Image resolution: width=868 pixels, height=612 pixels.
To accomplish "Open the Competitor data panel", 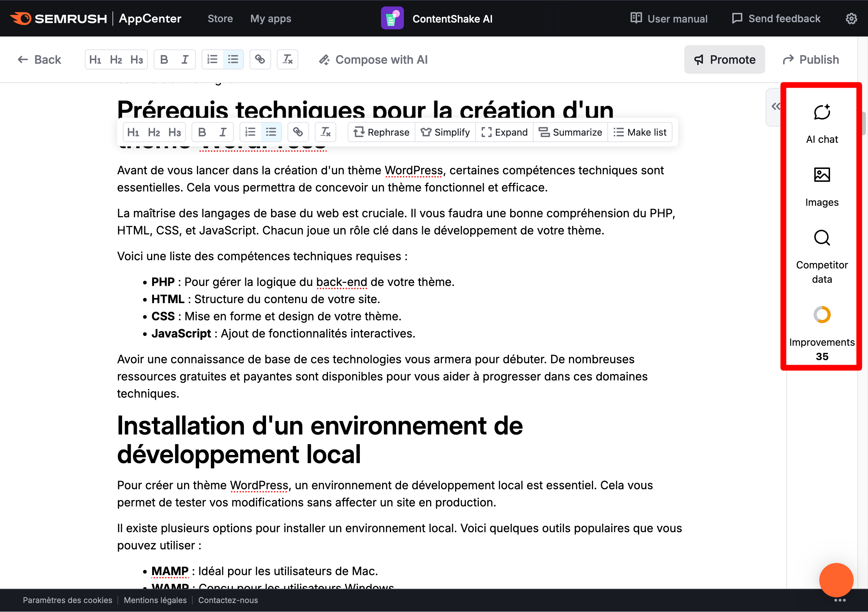I will coord(822,257).
